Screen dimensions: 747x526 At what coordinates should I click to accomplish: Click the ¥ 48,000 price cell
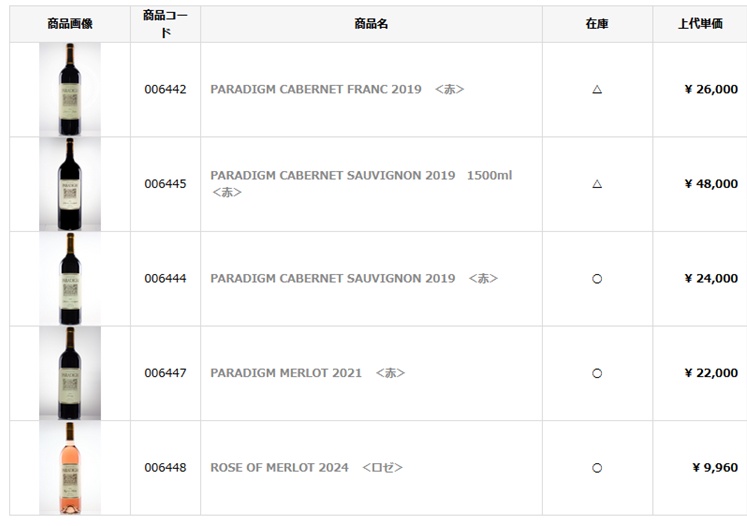pos(710,184)
